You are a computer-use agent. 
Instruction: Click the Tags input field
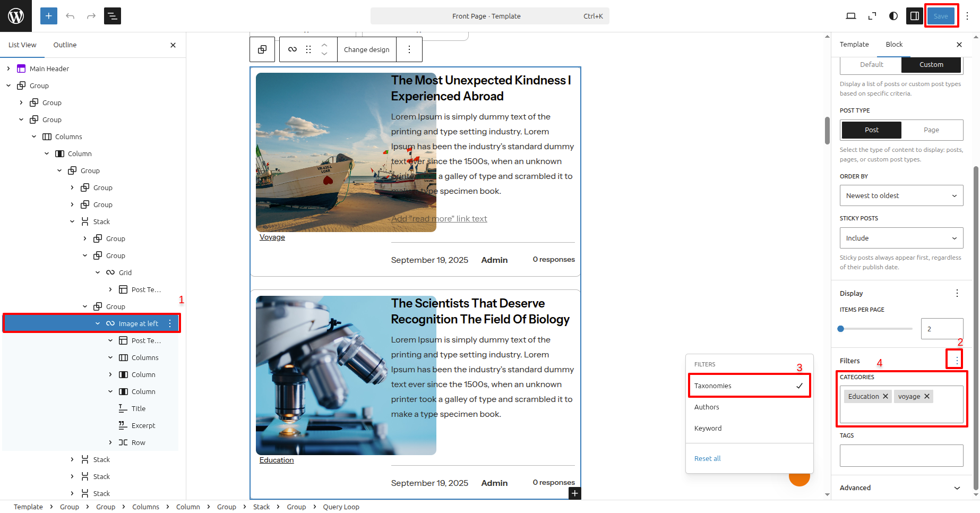pos(901,456)
